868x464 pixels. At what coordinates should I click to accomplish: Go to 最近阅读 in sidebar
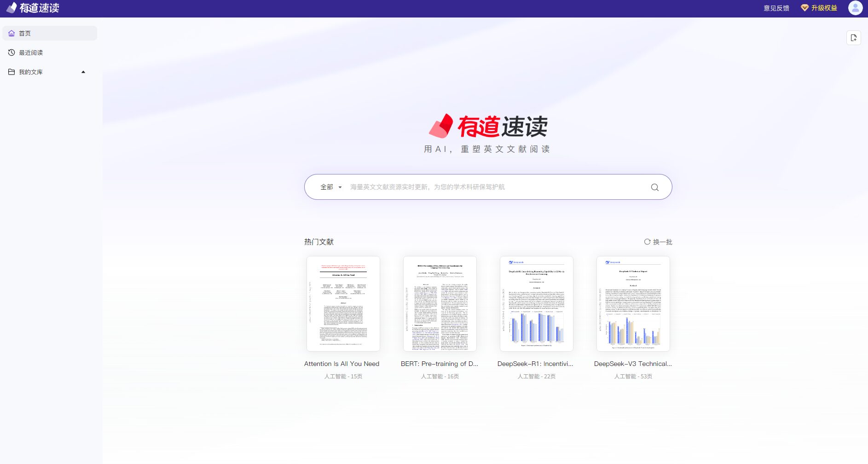coord(31,52)
